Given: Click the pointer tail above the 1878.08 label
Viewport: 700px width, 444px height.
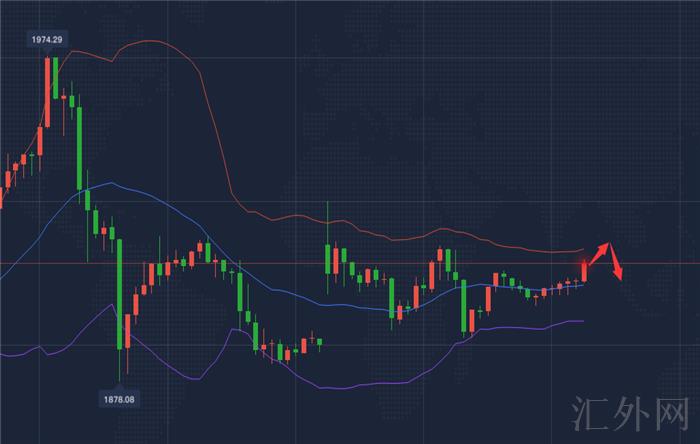Looking at the screenshot, I should click(118, 387).
